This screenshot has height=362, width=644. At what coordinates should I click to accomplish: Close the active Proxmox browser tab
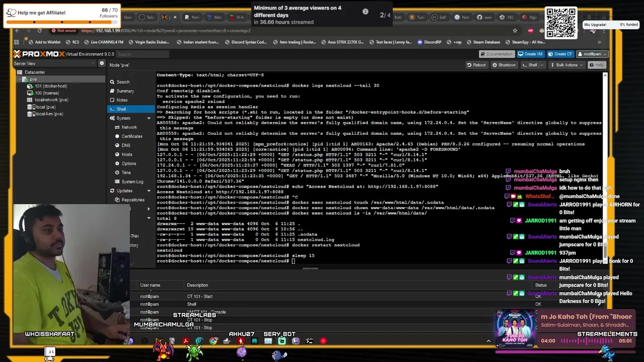pos(175,17)
